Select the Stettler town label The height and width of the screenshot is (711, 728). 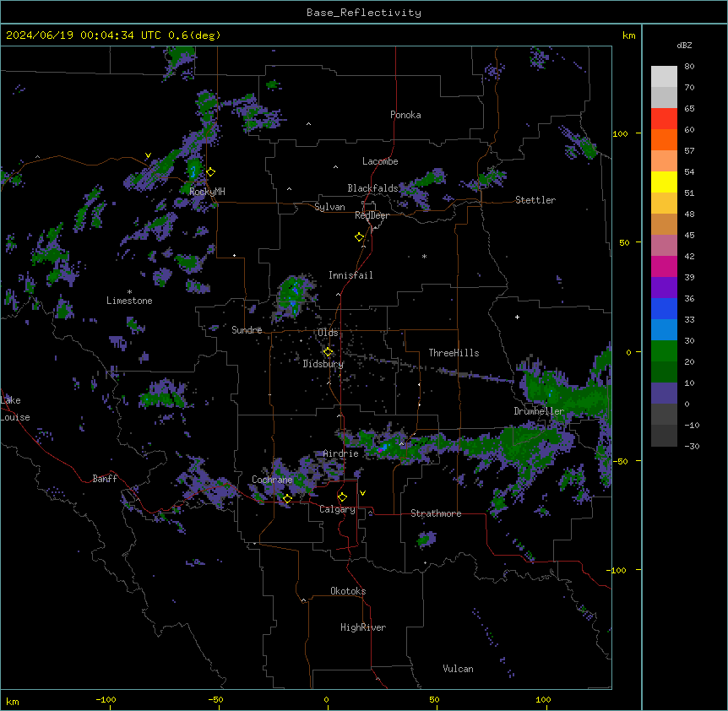coord(535,200)
